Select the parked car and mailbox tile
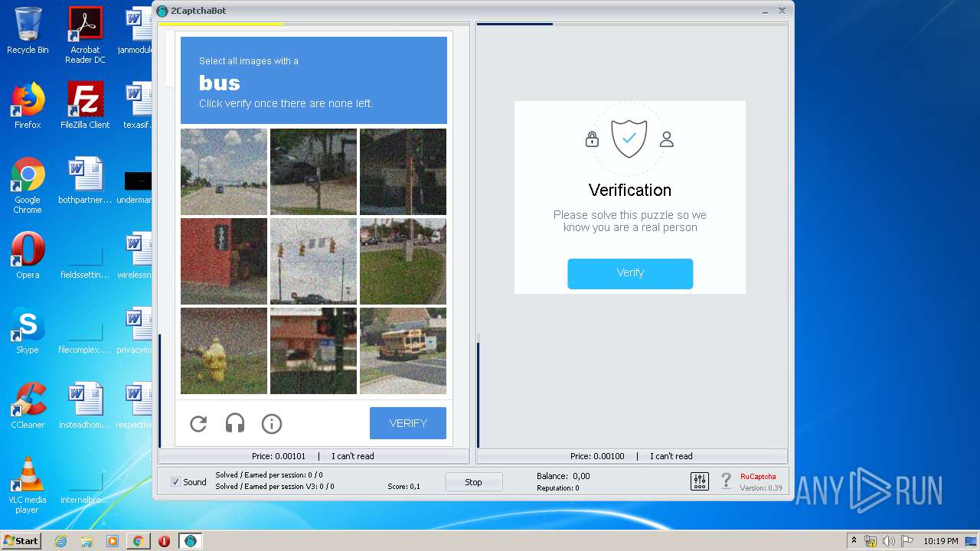The width and height of the screenshot is (980, 551). [313, 171]
